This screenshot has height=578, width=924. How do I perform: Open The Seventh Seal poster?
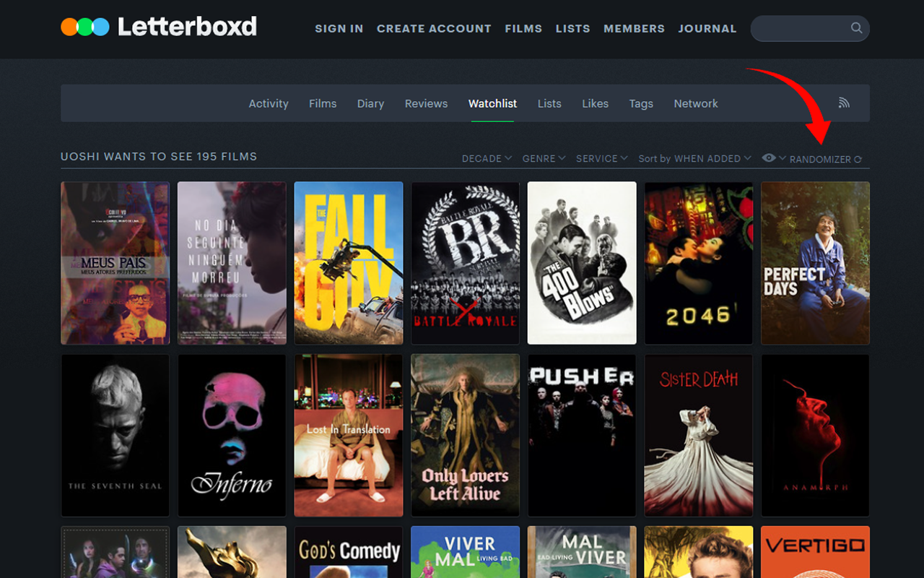[115, 436]
